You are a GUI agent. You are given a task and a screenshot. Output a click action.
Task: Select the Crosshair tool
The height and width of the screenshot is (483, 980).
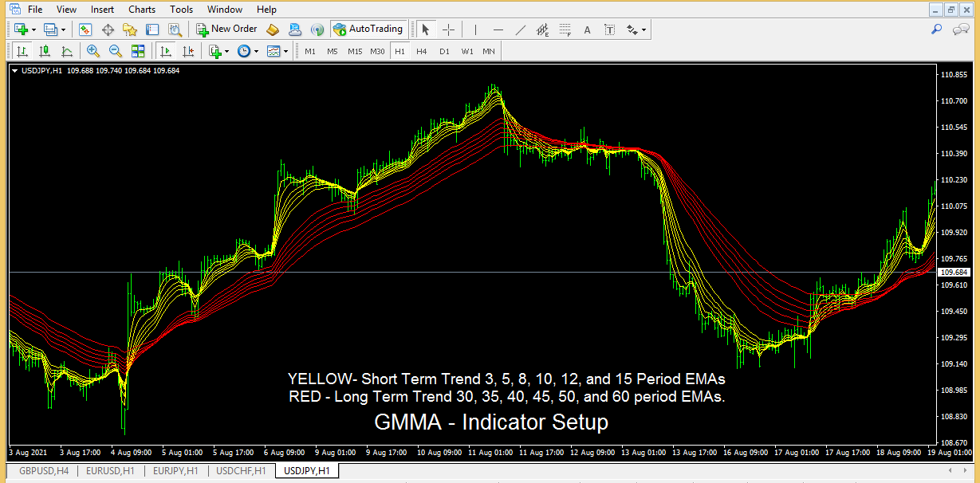(447, 29)
